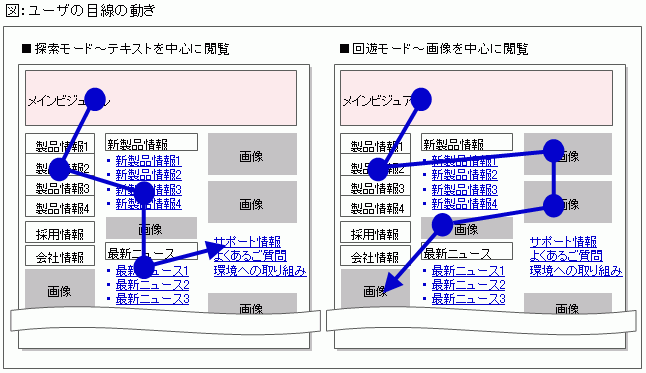Screen dimensions: 646x373
Task: Follow 環境への取り組み link in 探索モード mockup
Action: (x=260, y=270)
